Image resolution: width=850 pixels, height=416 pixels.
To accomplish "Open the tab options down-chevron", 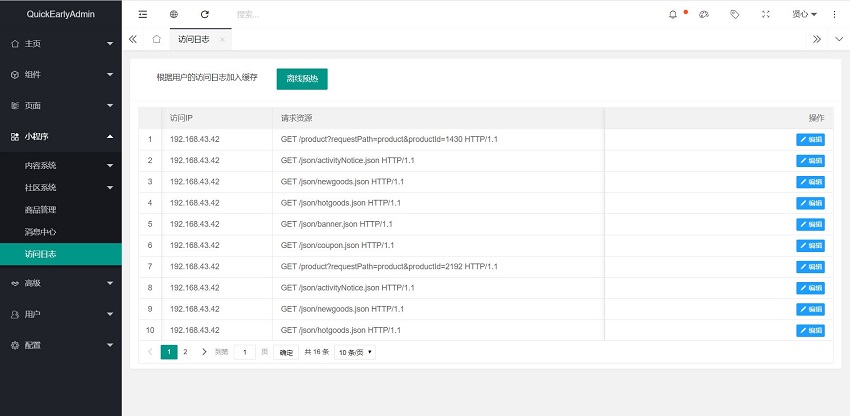I will (839, 39).
